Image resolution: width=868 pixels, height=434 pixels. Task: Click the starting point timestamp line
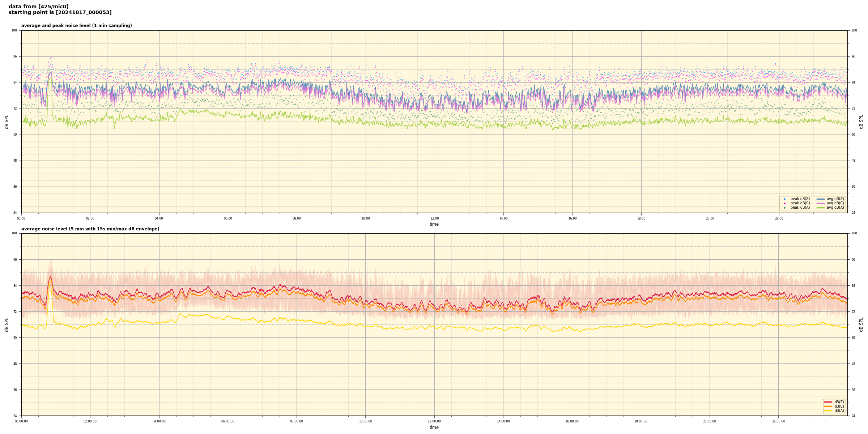point(60,13)
